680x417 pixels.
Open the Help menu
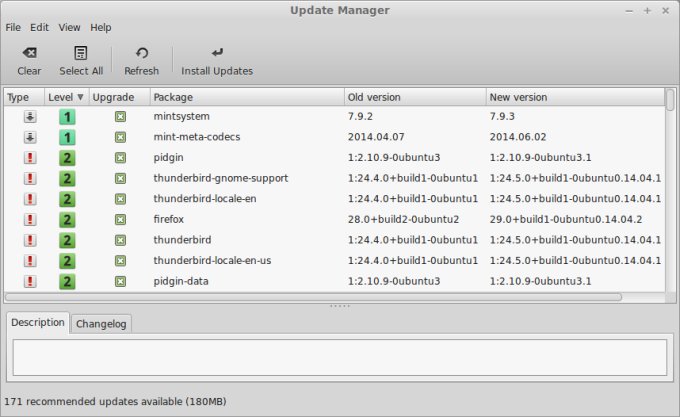click(101, 27)
